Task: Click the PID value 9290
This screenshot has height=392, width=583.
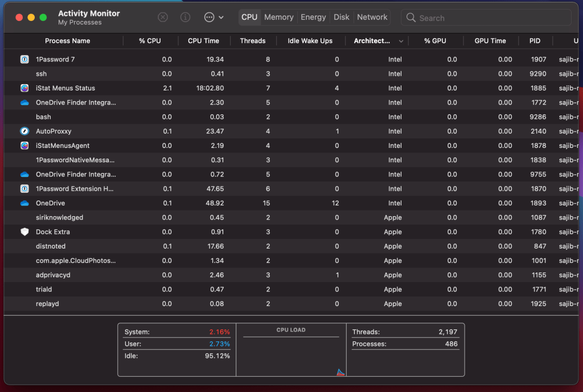Action: pyautogui.click(x=538, y=73)
